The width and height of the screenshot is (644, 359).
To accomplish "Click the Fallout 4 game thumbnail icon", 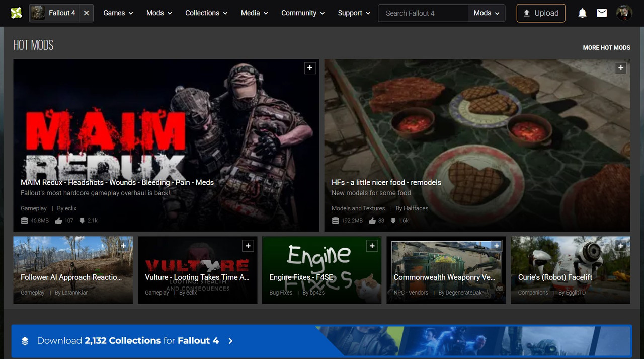I will point(38,13).
